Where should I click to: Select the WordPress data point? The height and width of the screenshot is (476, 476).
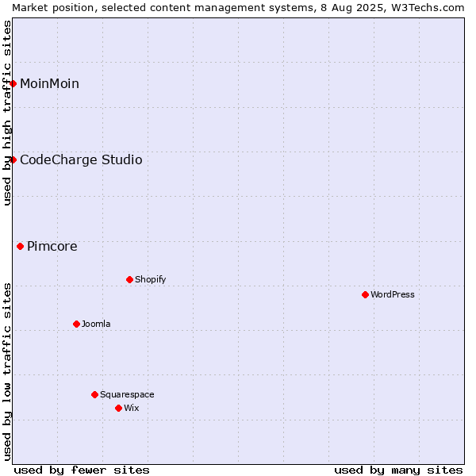click(365, 294)
